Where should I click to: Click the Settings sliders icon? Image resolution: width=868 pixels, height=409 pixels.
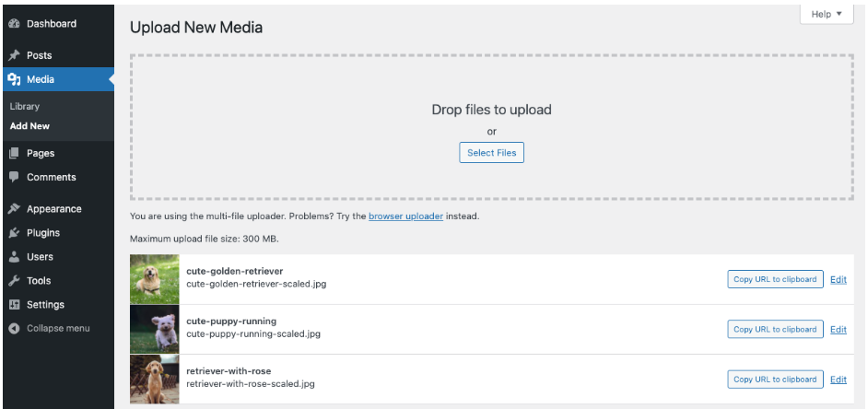14,305
